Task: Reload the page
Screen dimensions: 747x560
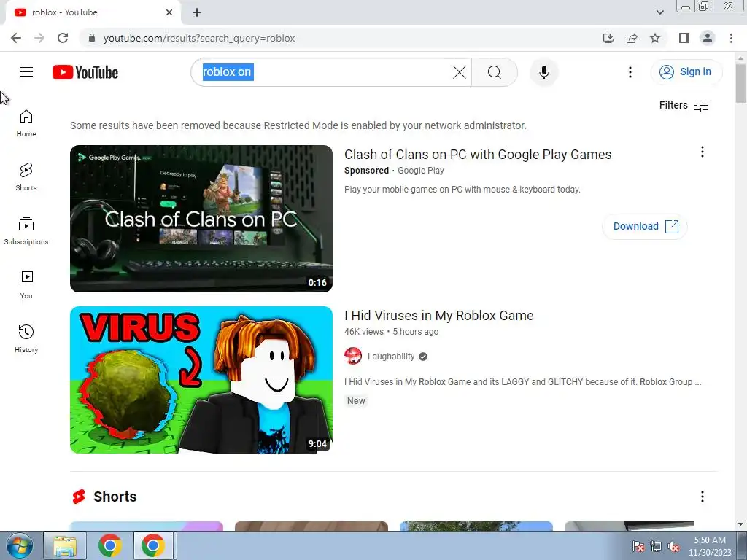Action: tap(63, 38)
